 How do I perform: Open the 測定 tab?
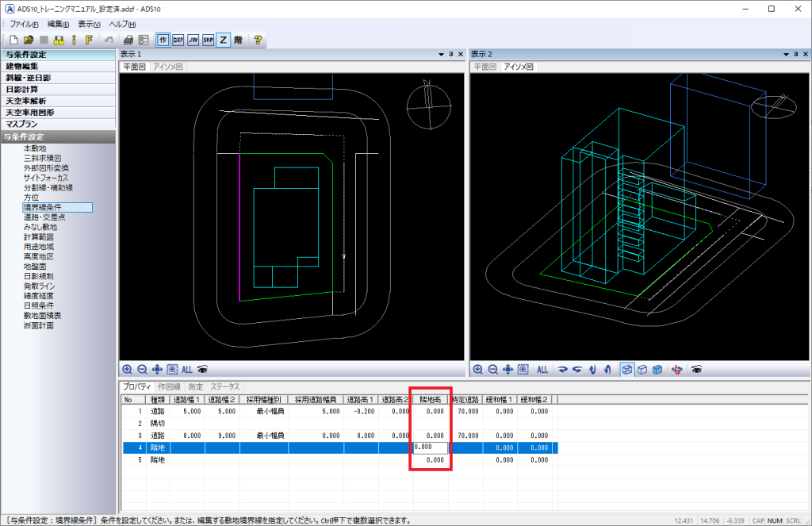(x=195, y=386)
